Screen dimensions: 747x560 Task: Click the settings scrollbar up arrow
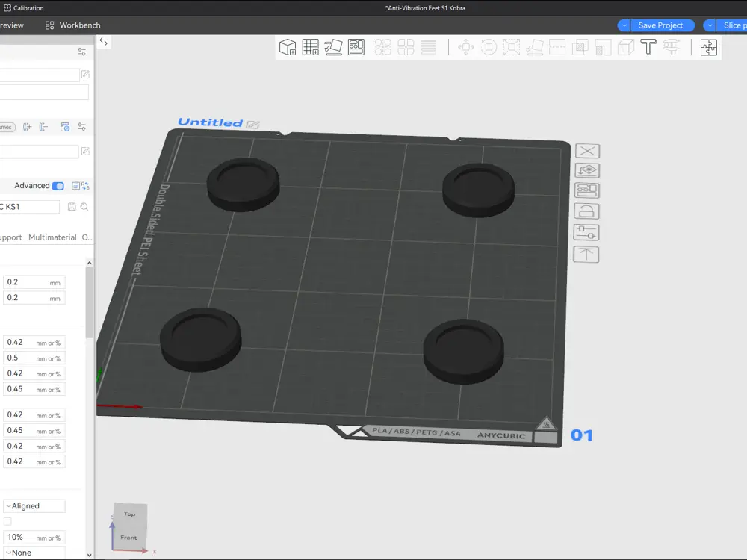90,263
